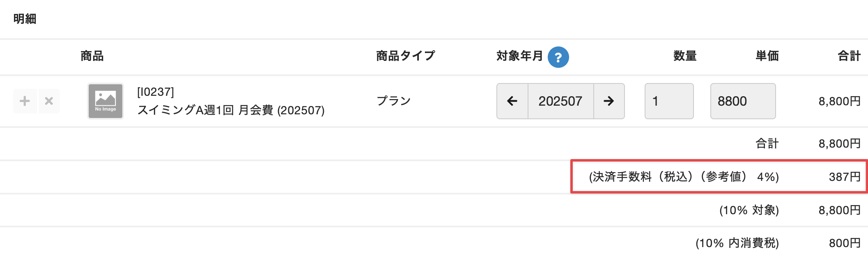The width and height of the screenshot is (868, 259).
Task: Click the プラン product type cell
Action: (x=394, y=101)
